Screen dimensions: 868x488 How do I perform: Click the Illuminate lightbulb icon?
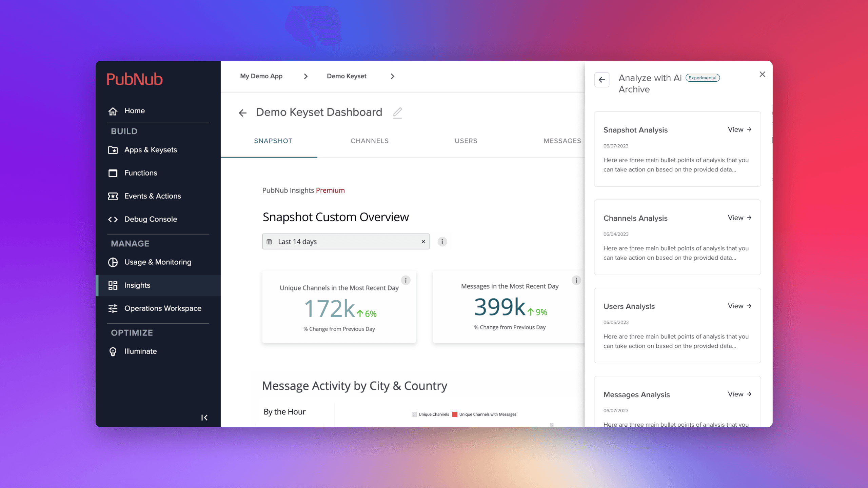pyautogui.click(x=113, y=352)
